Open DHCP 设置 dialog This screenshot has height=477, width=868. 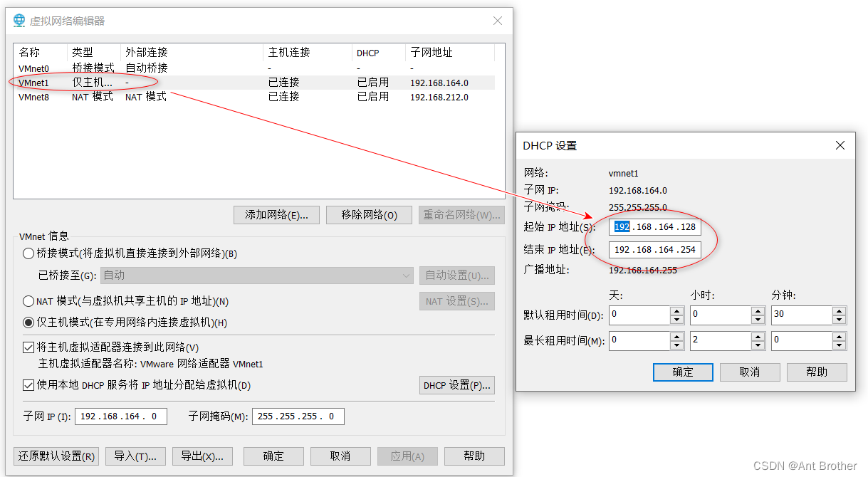coord(456,385)
